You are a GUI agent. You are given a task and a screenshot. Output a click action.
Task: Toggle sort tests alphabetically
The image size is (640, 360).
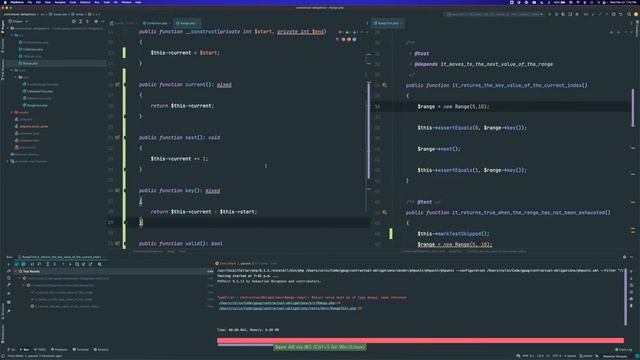(32, 264)
